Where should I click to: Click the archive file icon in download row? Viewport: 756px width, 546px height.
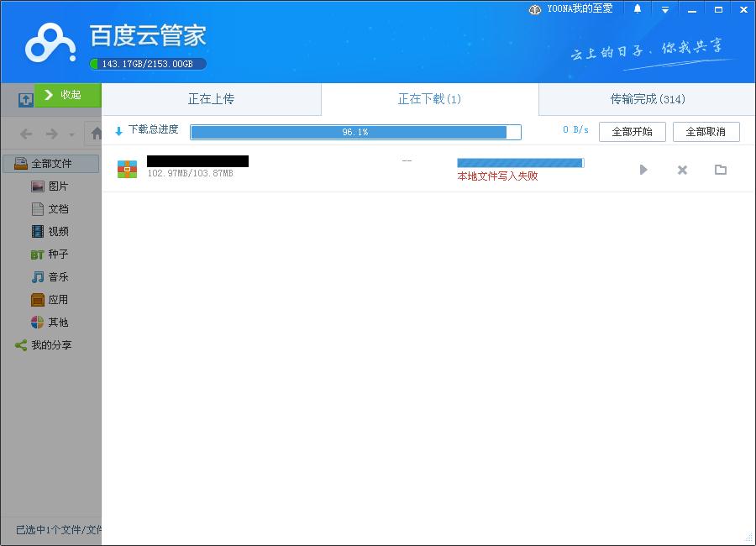[x=128, y=170]
